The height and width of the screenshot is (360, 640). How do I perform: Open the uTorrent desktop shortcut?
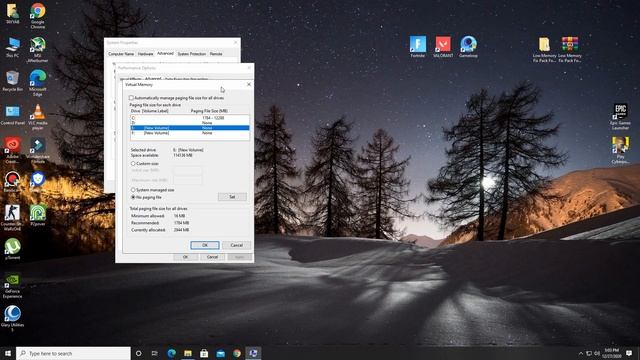pyautogui.click(x=12, y=249)
